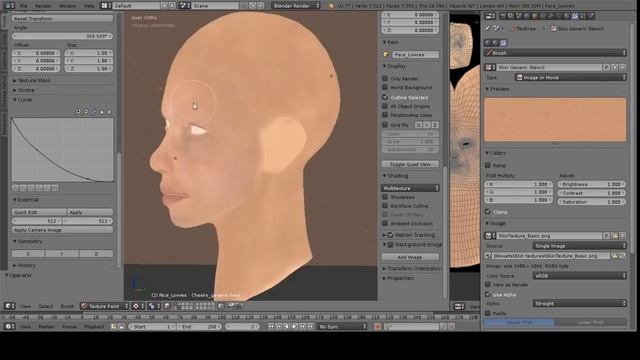
Task: Add a new screen layout
Action: pos(164,6)
